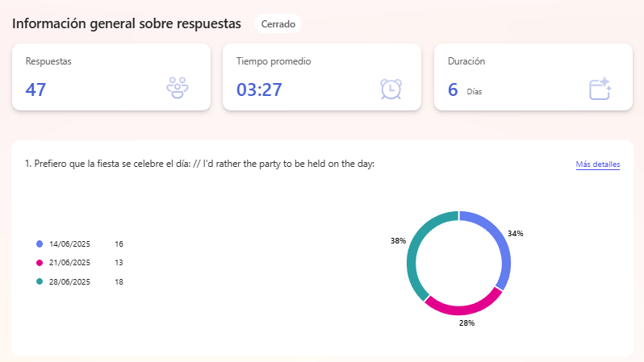Screen dimensions: 644x362
Task: Select the Duración card
Action: 533,77
